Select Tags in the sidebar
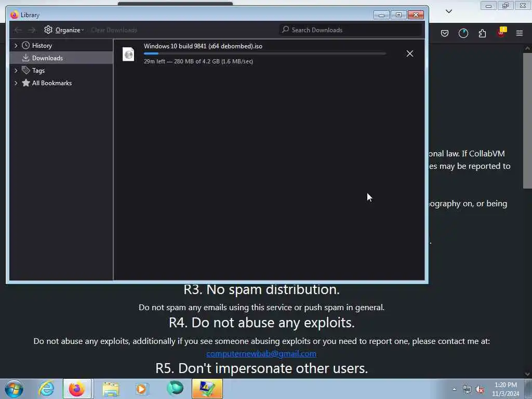This screenshot has width=532, height=399. [x=38, y=71]
